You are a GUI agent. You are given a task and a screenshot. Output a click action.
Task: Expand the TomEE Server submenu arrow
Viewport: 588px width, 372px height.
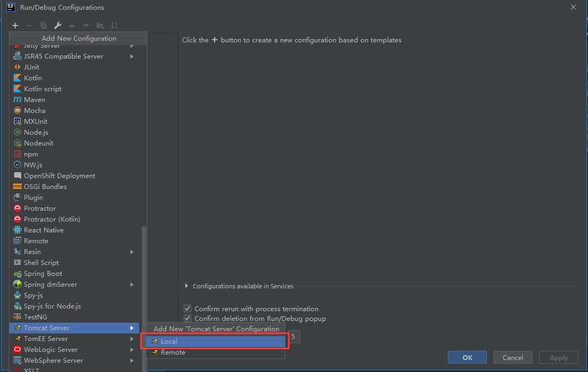pyautogui.click(x=132, y=339)
